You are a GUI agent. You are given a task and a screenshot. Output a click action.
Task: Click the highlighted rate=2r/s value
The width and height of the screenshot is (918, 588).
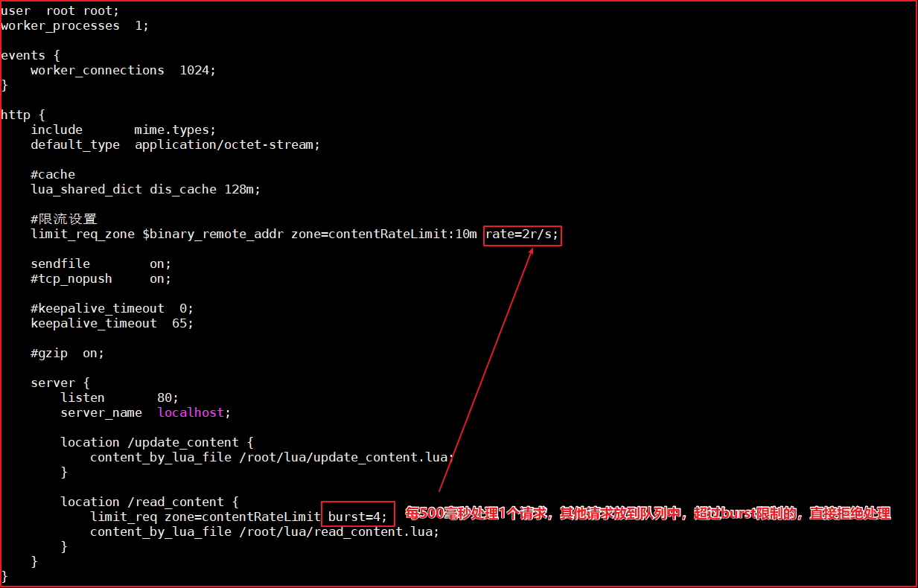pos(522,234)
